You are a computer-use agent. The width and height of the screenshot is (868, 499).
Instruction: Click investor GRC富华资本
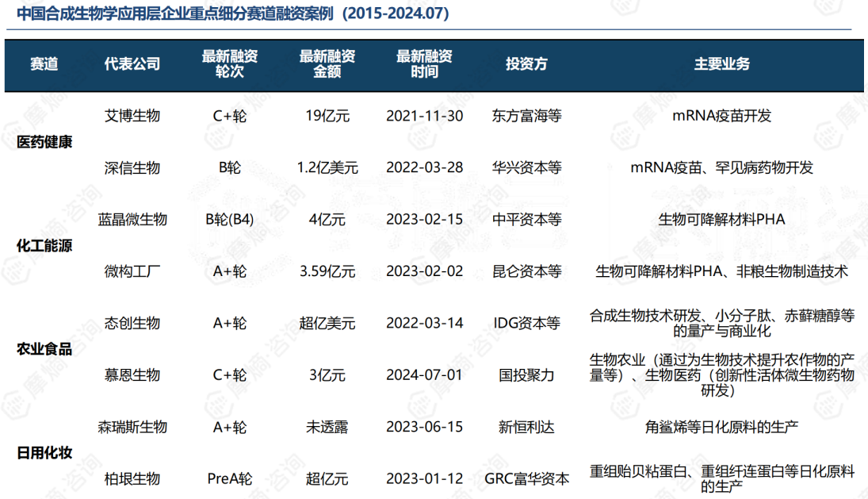[x=526, y=478]
